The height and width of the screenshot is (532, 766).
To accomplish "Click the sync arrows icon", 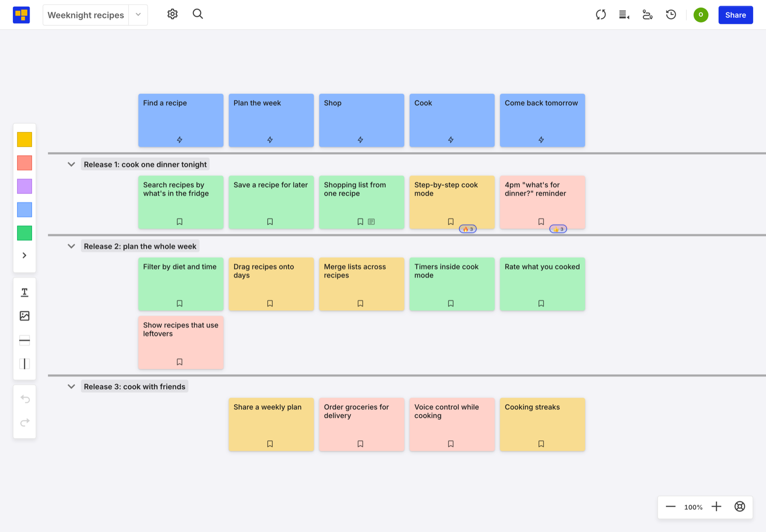I will [x=601, y=15].
